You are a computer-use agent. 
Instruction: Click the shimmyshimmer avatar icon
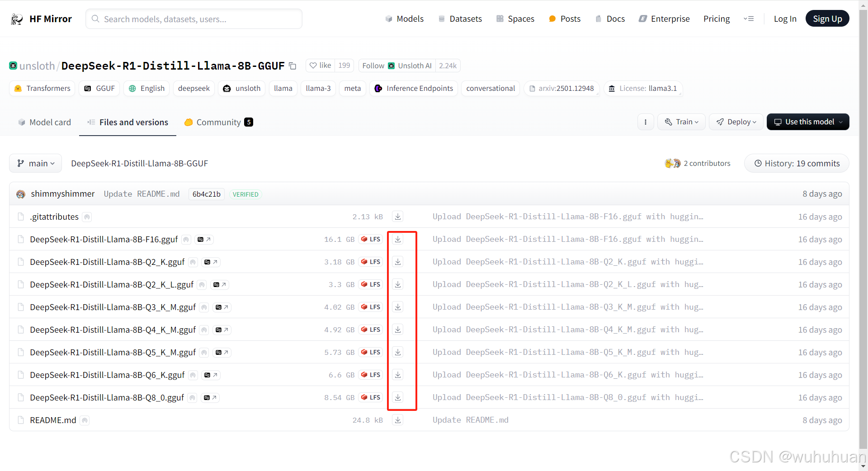21,194
